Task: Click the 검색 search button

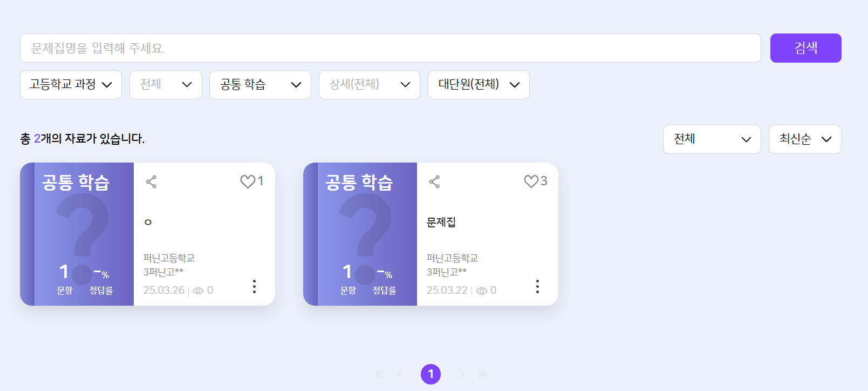Action: pyautogui.click(x=805, y=48)
